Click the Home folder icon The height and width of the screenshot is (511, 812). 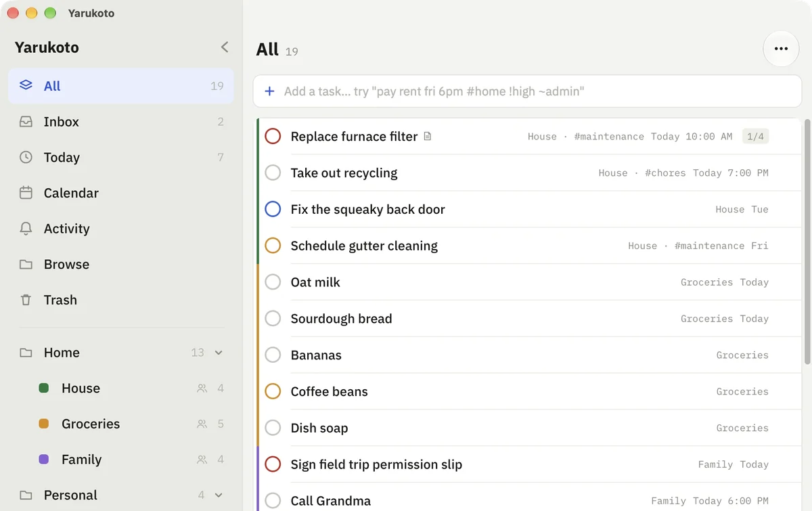click(x=26, y=353)
